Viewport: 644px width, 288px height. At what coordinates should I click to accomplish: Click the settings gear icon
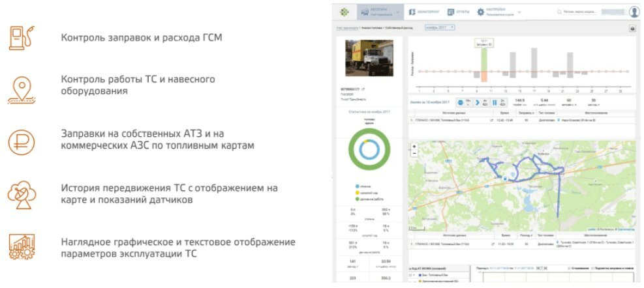click(480, 12)
